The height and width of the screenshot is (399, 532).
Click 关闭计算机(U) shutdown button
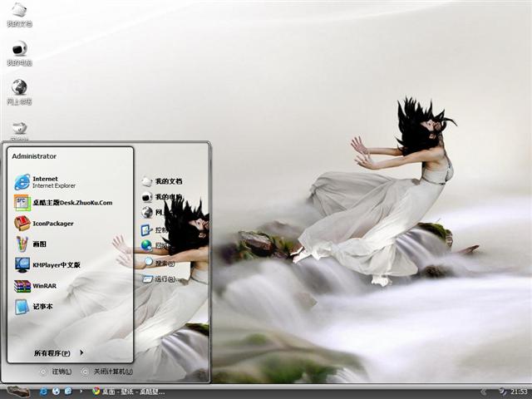pos(108,372)
